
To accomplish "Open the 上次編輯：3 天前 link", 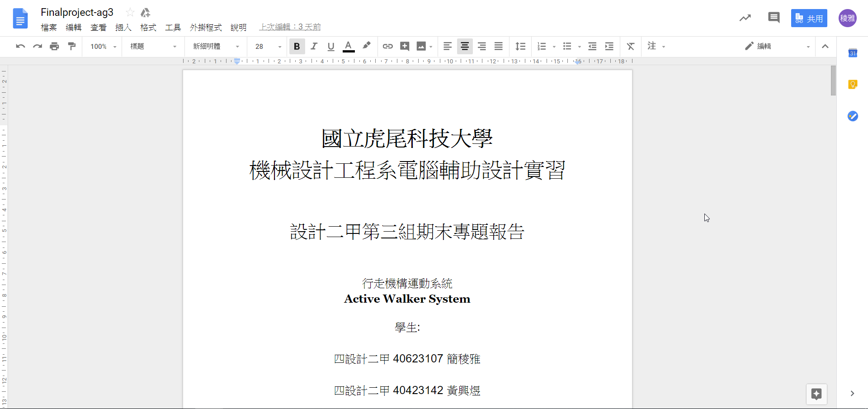I will (x=290, y=27).
